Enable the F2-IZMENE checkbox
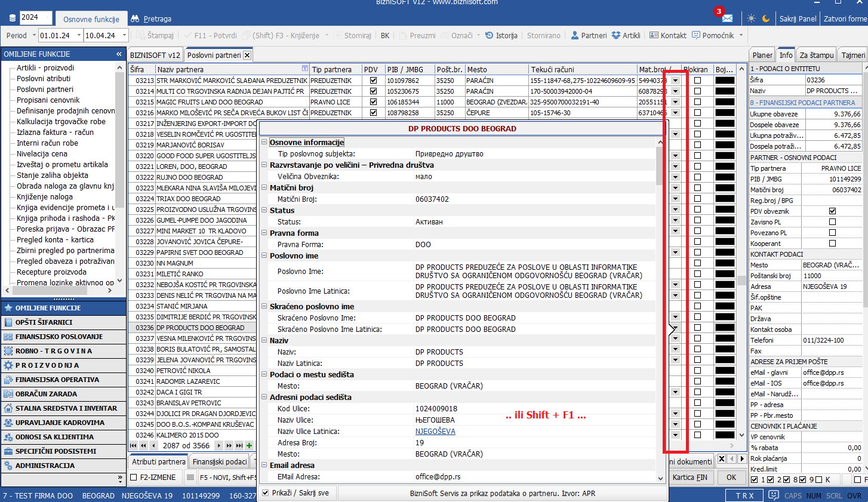 134,478
